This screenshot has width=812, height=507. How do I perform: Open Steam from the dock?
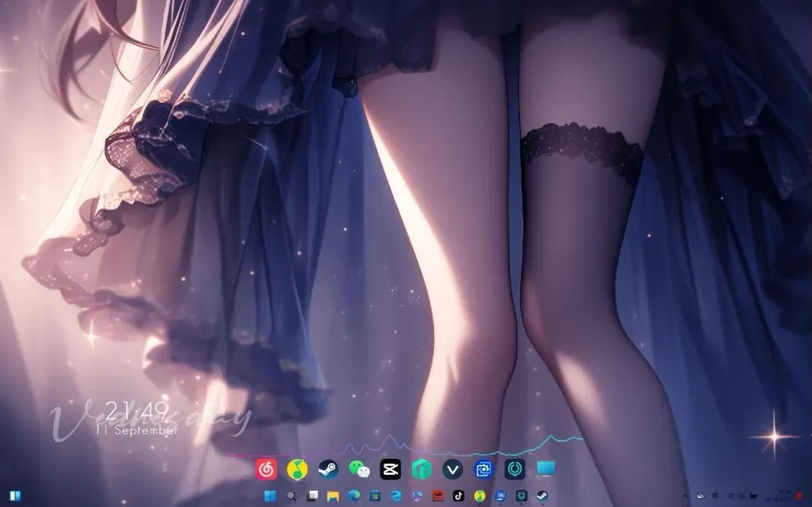[x=329, y=469]
